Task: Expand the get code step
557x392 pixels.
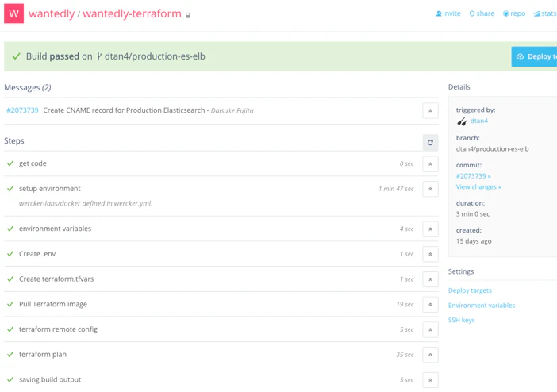Action: (x=430, y=163)
